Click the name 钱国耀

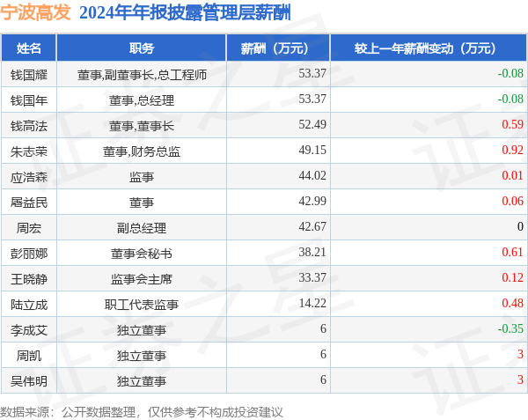coord(29,75)
